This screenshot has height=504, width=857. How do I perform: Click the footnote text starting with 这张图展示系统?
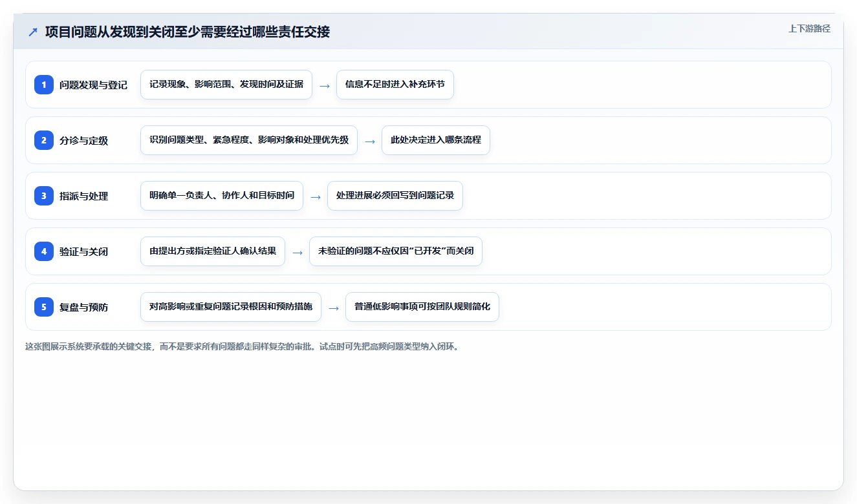point(242,346)
